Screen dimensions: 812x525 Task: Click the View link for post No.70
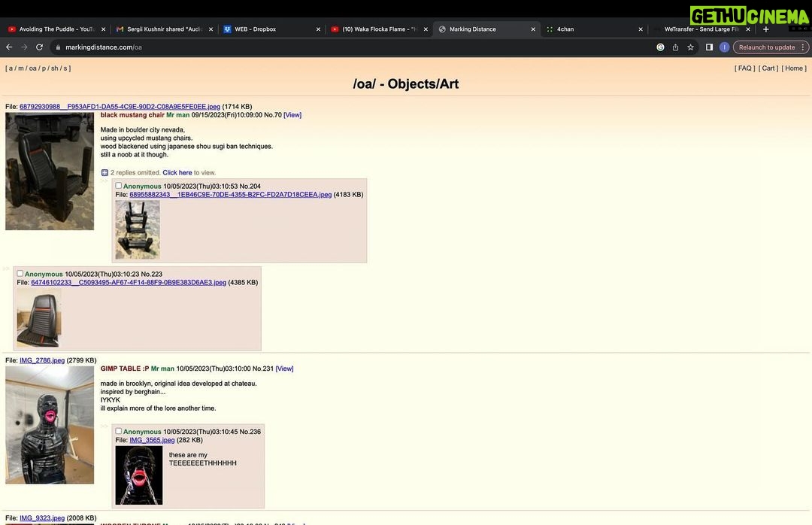coord(292,115)
